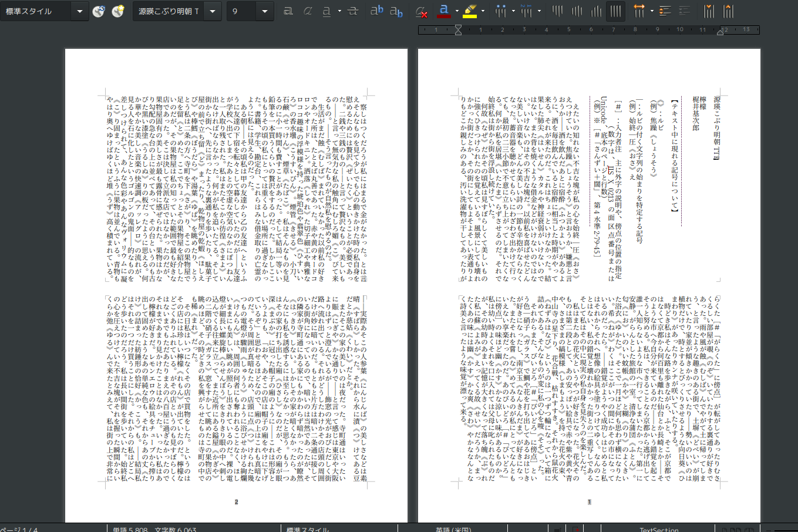
Task: Click the TextSection label in the status bar
Action: (x=659, y=530)
